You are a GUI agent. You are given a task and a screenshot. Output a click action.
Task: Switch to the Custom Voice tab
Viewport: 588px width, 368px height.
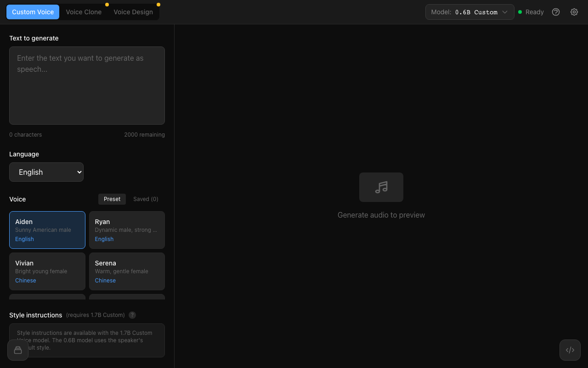point(33,12)
